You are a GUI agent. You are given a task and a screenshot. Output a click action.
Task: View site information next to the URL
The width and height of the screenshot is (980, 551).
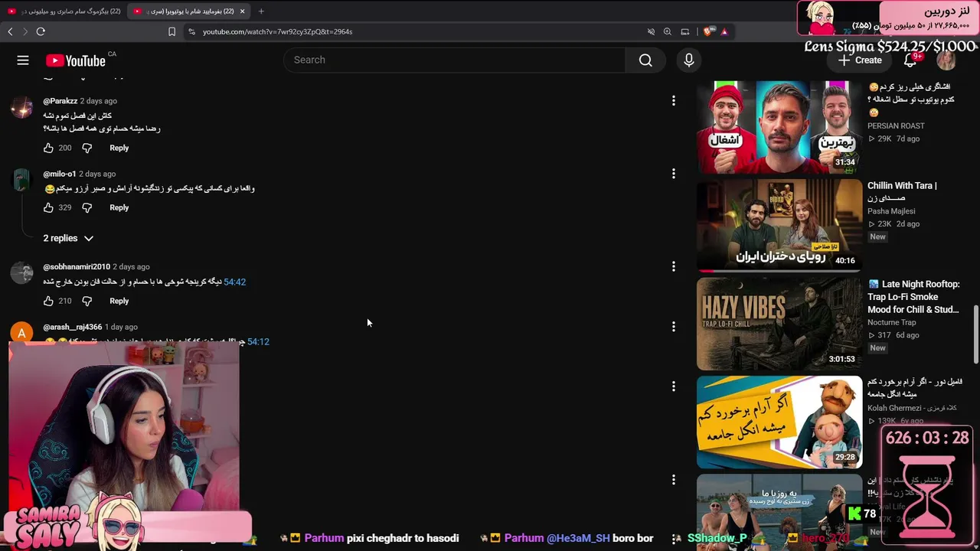[191, 31]
